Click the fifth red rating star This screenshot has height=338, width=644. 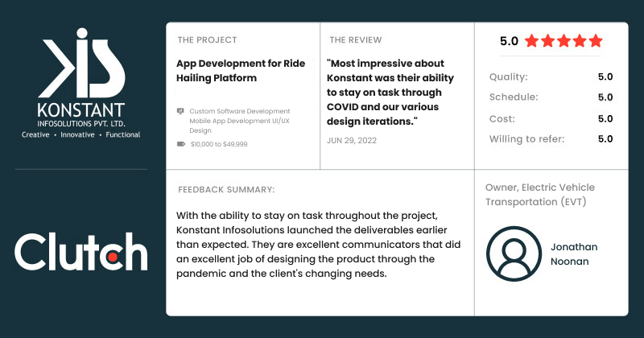pyautogui.click(x=596, y=41)
